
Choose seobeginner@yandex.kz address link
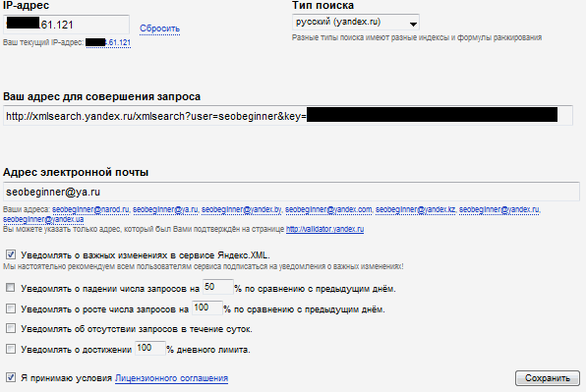point(415,209)
